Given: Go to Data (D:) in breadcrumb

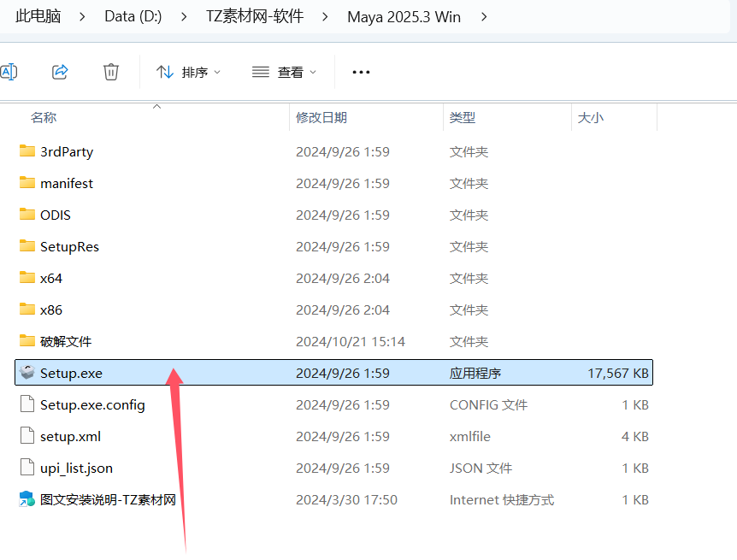Looking at the screenshot, I should 133,16.
